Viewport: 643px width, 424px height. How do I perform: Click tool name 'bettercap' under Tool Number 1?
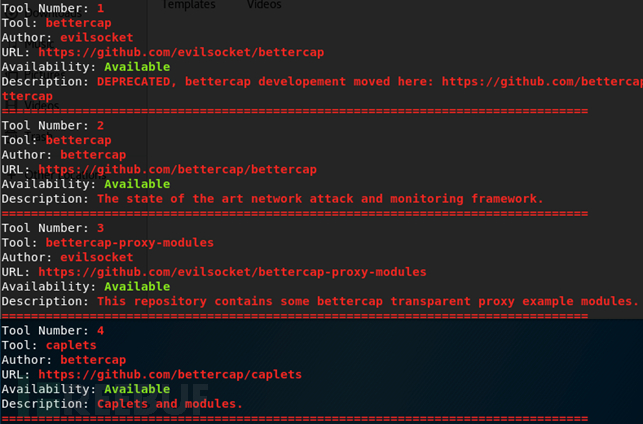tap(78, 23)
